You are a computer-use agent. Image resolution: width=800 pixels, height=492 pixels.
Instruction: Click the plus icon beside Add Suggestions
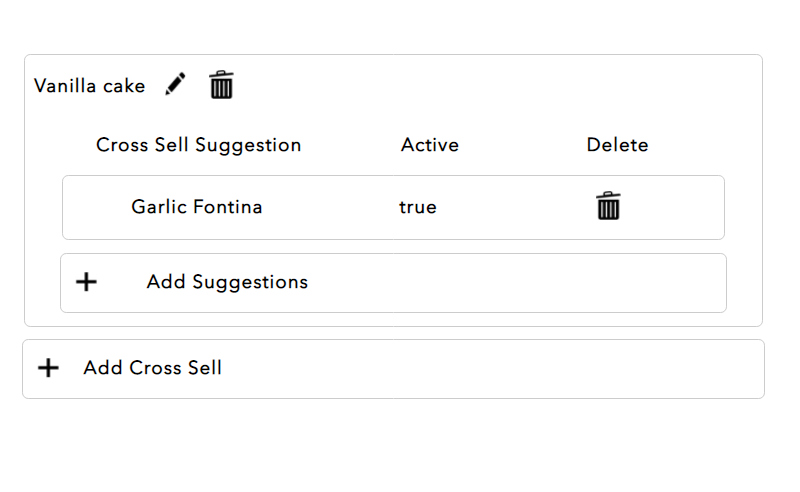tap(86, 282)
